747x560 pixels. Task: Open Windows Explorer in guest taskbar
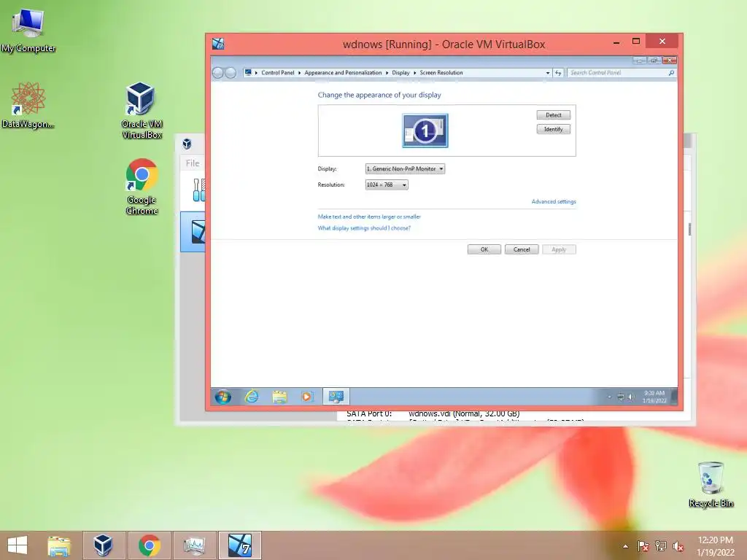pyautogui.click(x=279, y=396)
